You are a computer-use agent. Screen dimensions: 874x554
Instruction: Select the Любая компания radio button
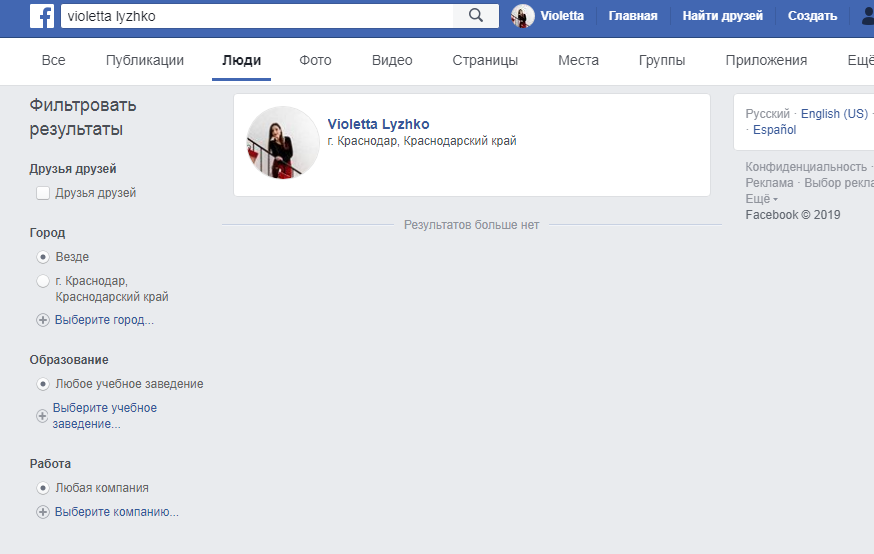(43, 488)
